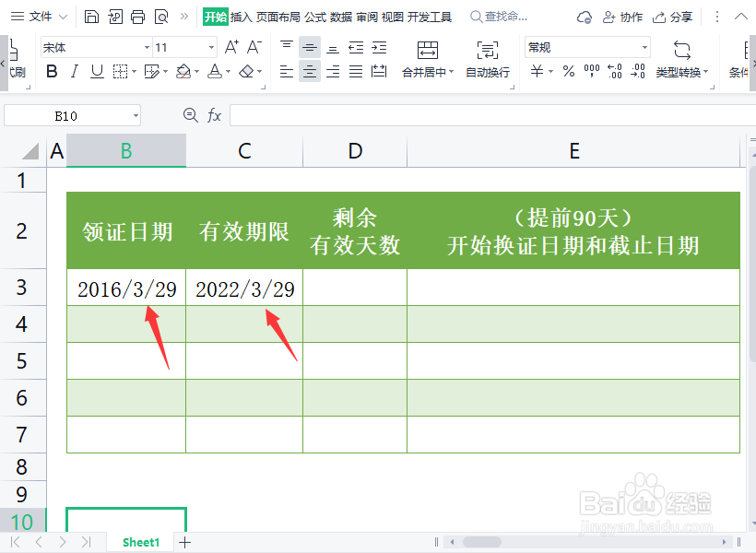Select bottom vertical align icon
Screen dimensions: 756x553
pyautogui.click(x=333, y=48)
